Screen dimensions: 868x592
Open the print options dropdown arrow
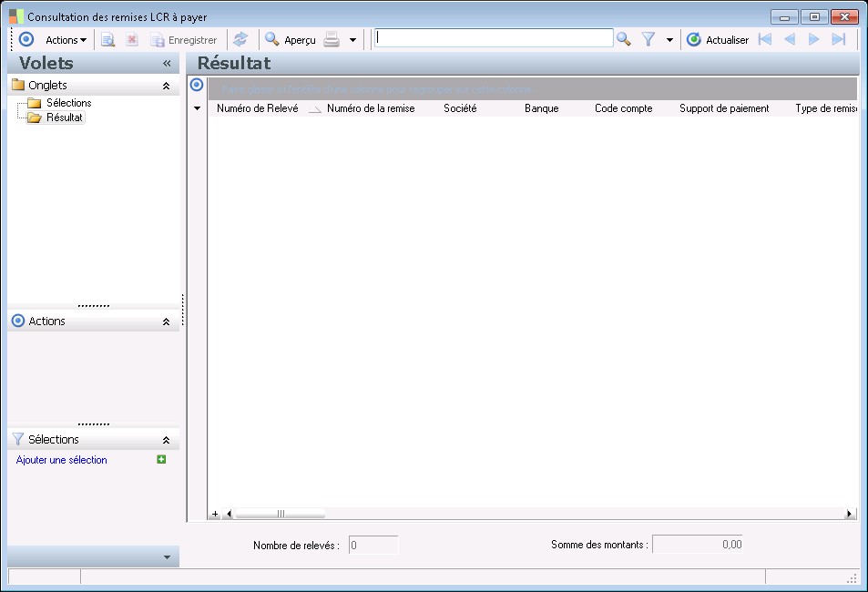352,40
